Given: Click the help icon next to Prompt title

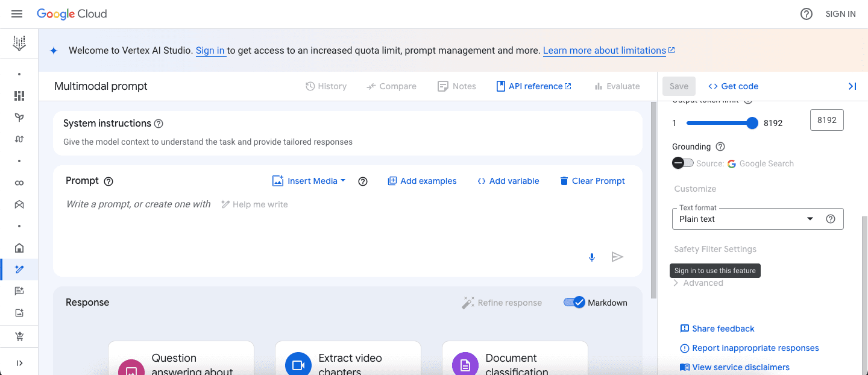Looking at the screenshot, I should coord(108,181).
